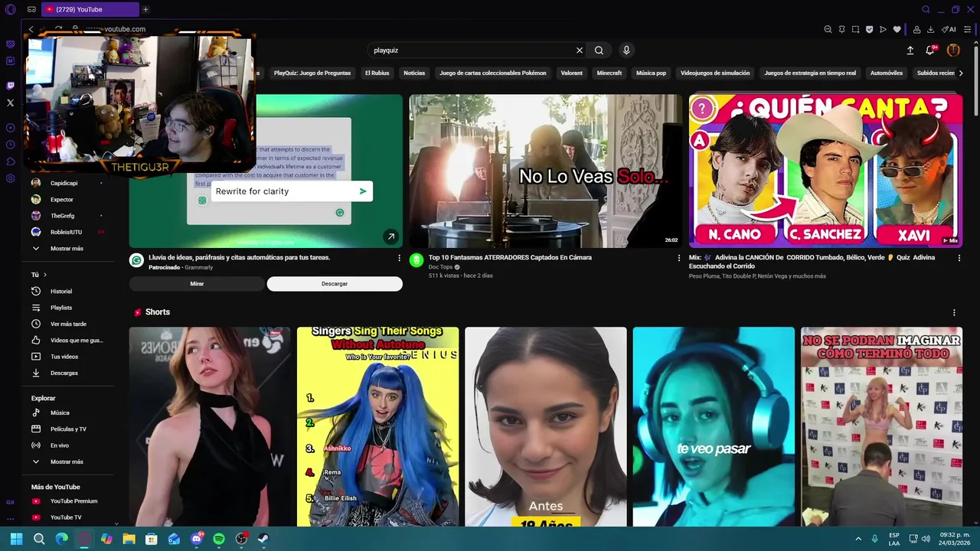Open the Aria AI toolbar button
The height and width of the screenshot is (551, 980).
pyautogui.click(x=949, y=29)
